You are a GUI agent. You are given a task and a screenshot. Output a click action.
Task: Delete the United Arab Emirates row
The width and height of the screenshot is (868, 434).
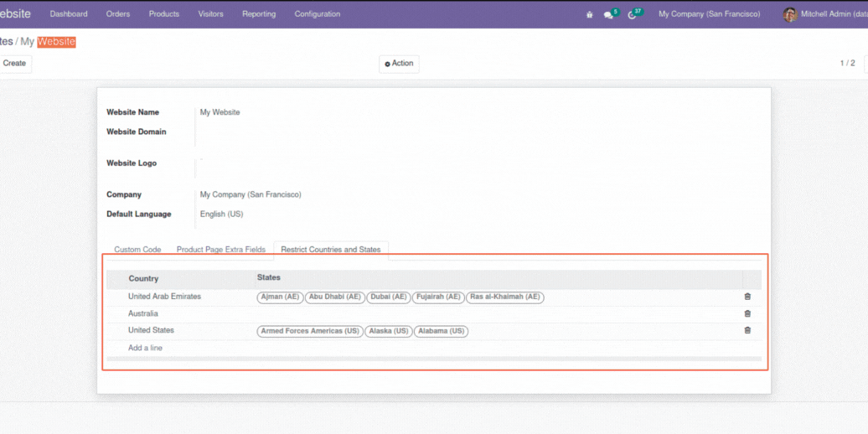coord(747,297)
